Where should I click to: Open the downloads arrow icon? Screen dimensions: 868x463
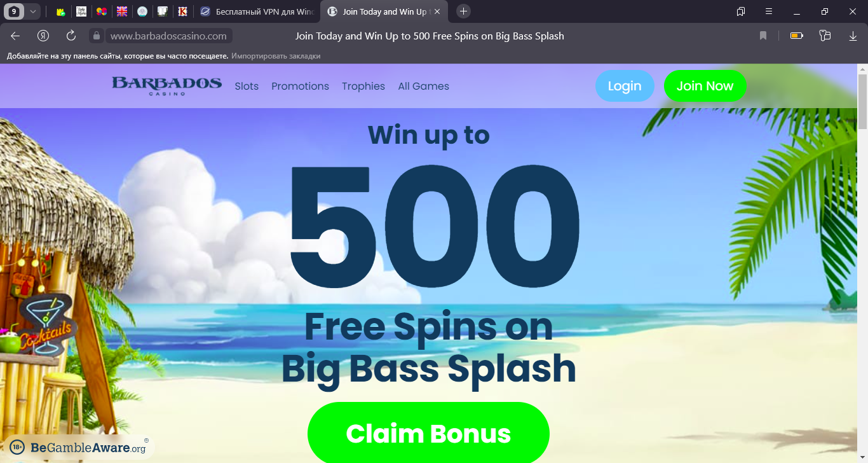point(853,36)
